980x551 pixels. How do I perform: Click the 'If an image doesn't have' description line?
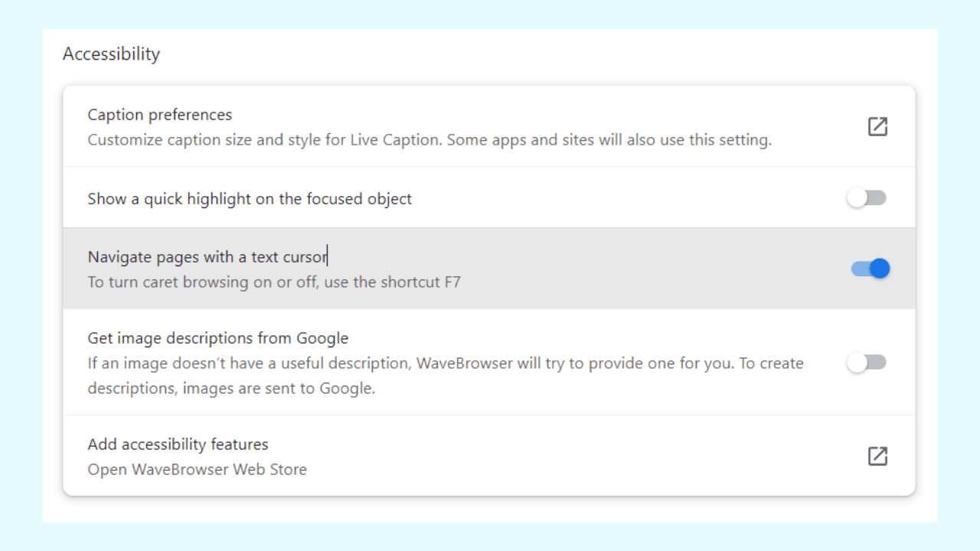[x=445, y=363]
